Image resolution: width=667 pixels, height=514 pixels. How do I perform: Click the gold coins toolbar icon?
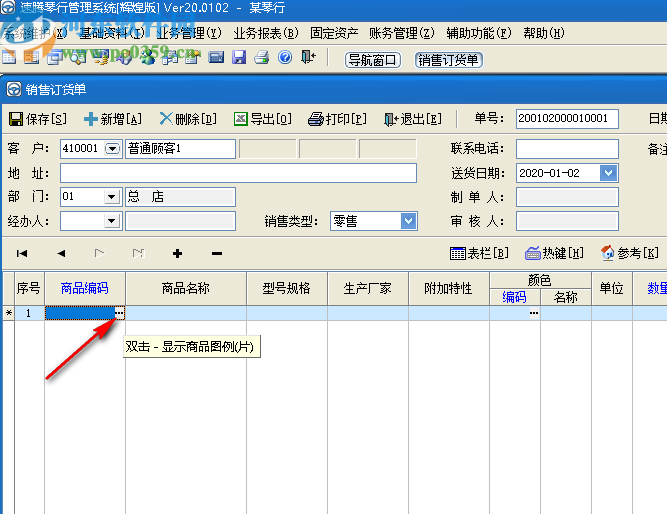(101, 57)
